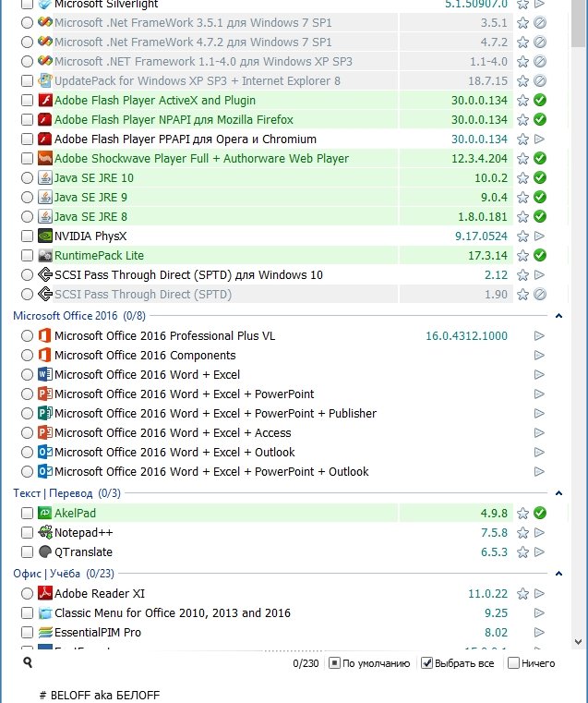Click Microsoft Office 2016 Word + Excel + PowerPoint + Publisher
Viewport: 588px width, 703px height.
point(215,413)
